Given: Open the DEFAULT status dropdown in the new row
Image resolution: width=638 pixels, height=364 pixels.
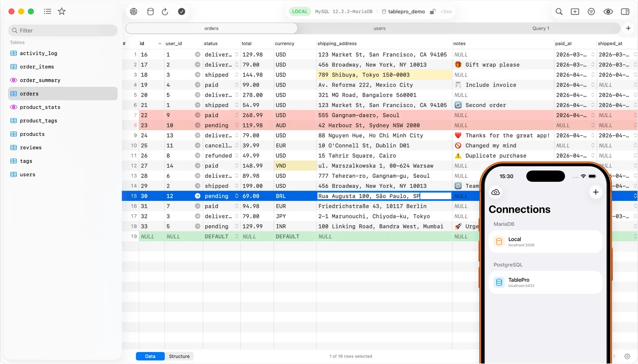Looking at the screenshot, I should (x=236, y=236).
